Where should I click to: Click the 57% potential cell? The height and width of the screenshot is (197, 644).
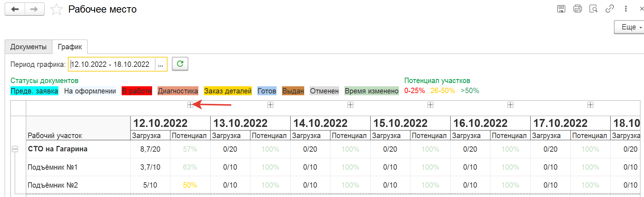click(x=190, y=149)
